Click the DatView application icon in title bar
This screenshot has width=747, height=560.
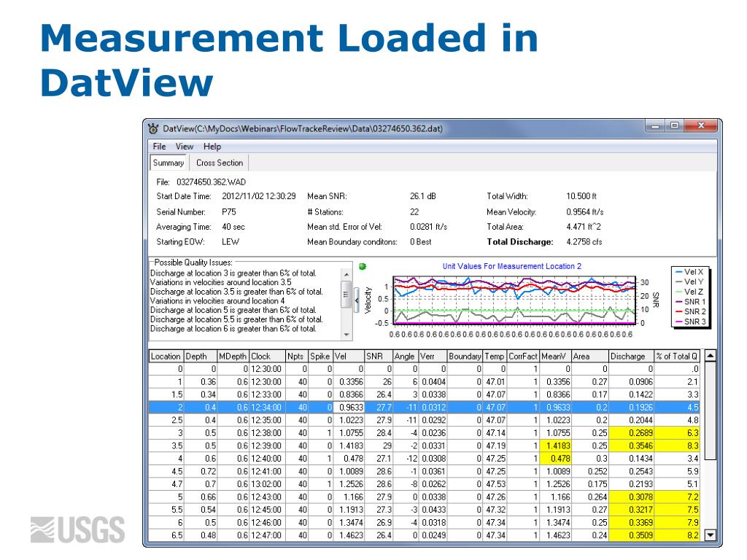click(x=153, y=128)
